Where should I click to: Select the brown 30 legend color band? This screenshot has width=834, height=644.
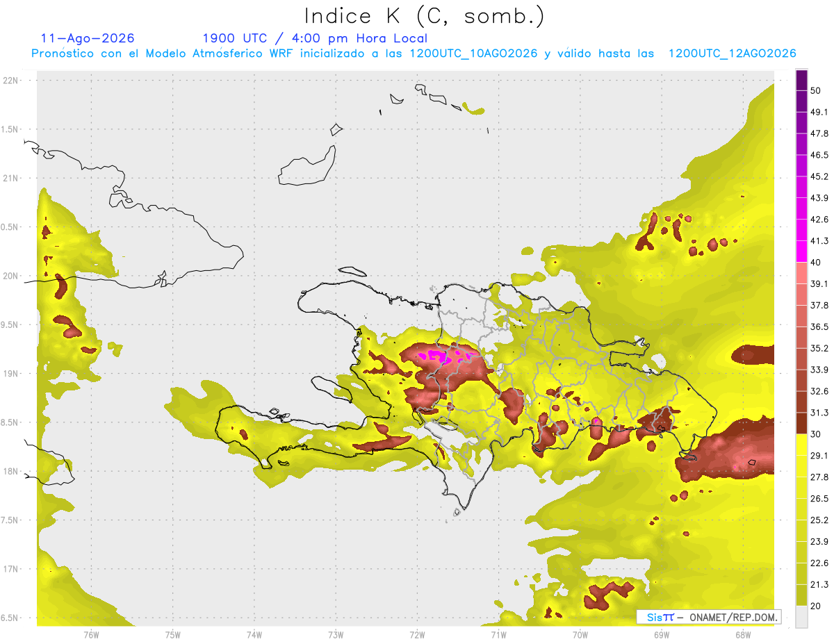tap(801, 423)
